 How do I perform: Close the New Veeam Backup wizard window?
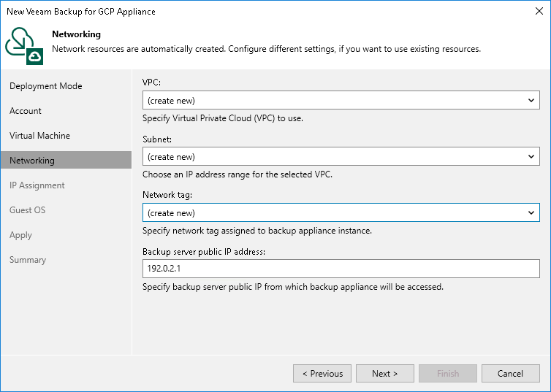539,11
